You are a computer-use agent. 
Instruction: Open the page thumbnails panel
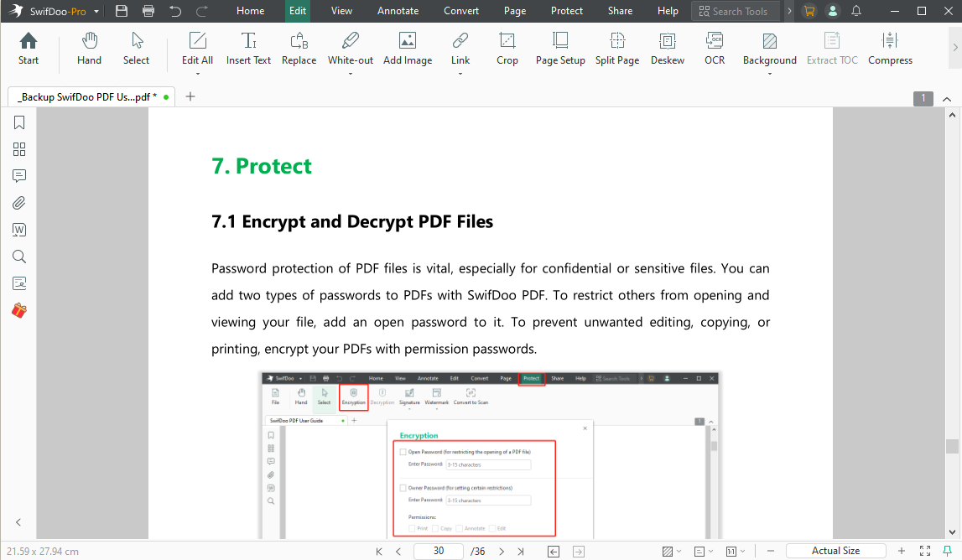19,149
